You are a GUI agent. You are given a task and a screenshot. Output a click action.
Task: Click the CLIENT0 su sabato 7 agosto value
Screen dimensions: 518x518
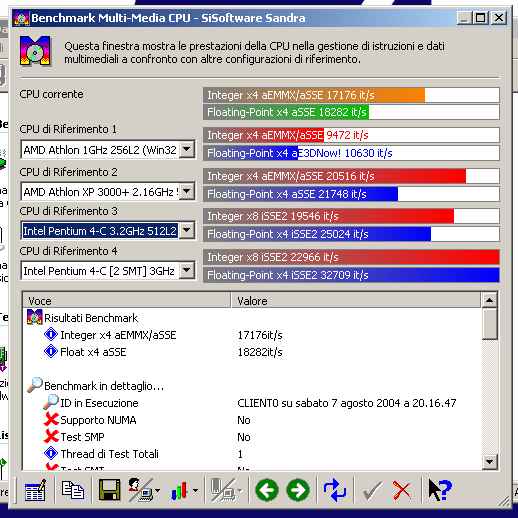pos(347,403)
